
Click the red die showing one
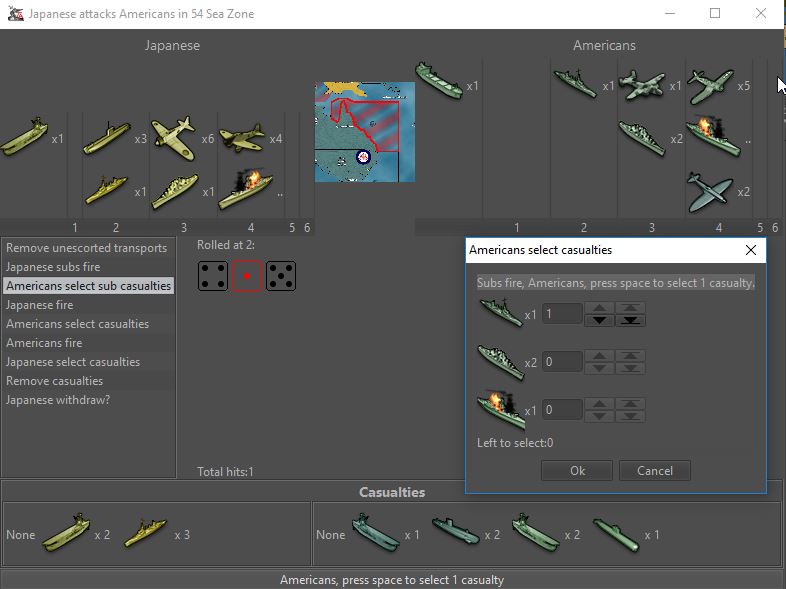[x=246, y=276]
